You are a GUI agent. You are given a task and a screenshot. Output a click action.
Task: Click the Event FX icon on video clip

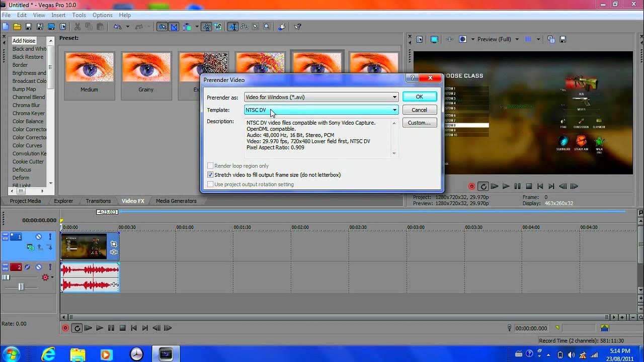tap(114, 252)
